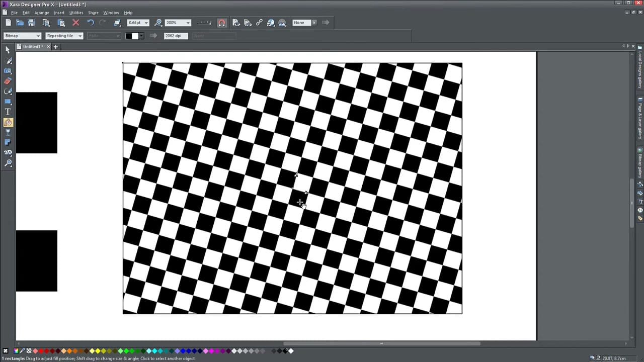Activate the Fill tool
This screenshot has width=644, height=362.
(x=8, y=122)
